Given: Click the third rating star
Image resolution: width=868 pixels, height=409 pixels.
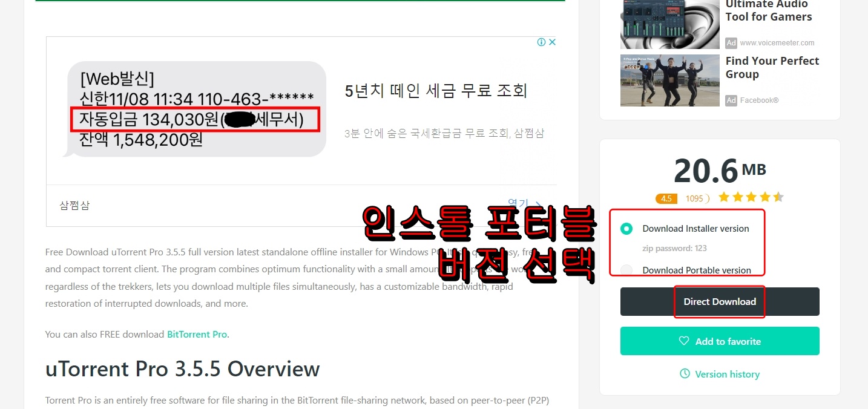Looking at the screenshot, I should 751,197.
